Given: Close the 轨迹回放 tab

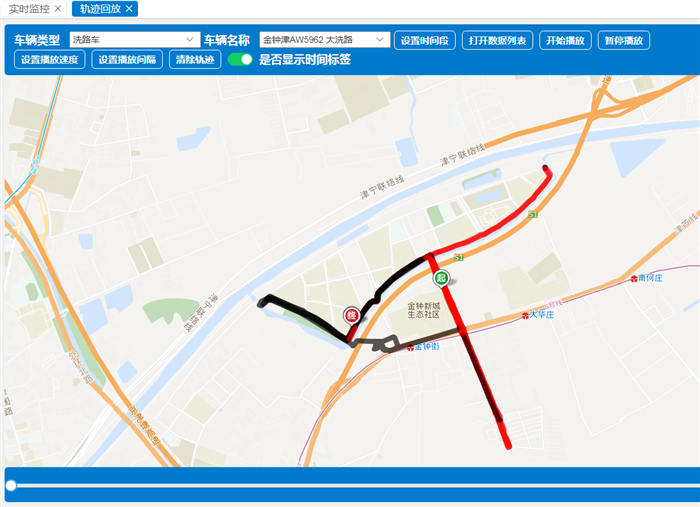Looking at the screenshot, I should 129,8.
